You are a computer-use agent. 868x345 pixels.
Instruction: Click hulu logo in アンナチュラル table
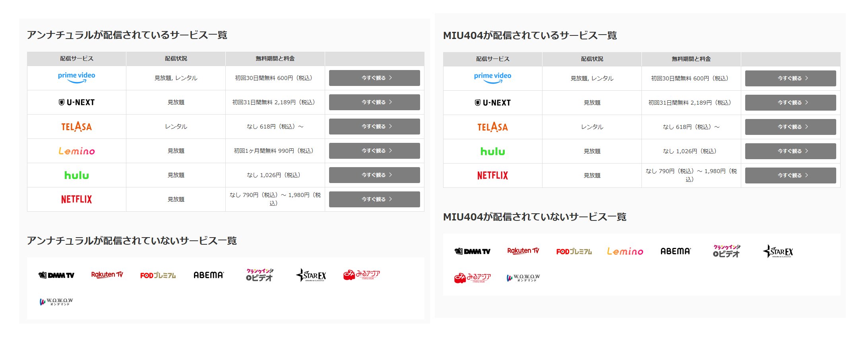77,175
